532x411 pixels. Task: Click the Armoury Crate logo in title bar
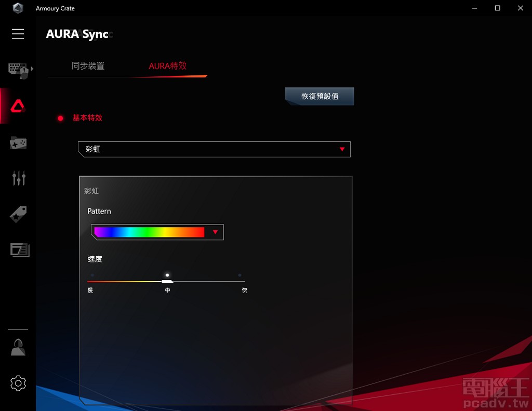[x=18, y=8]
